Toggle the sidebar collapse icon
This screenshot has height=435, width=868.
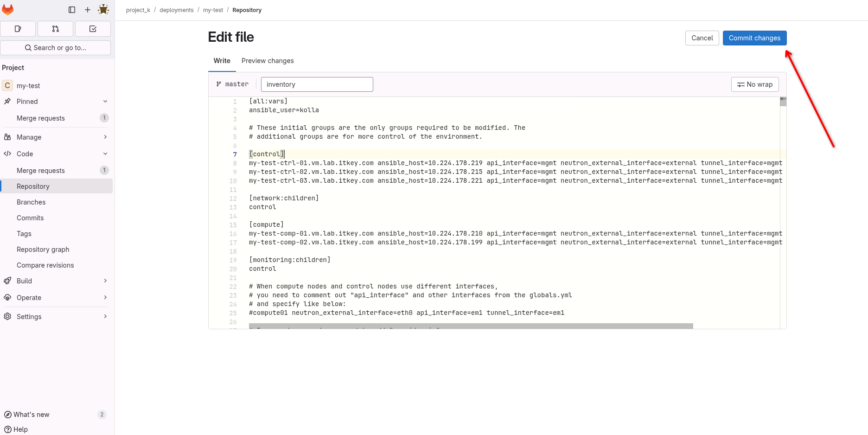pos(72,10)
